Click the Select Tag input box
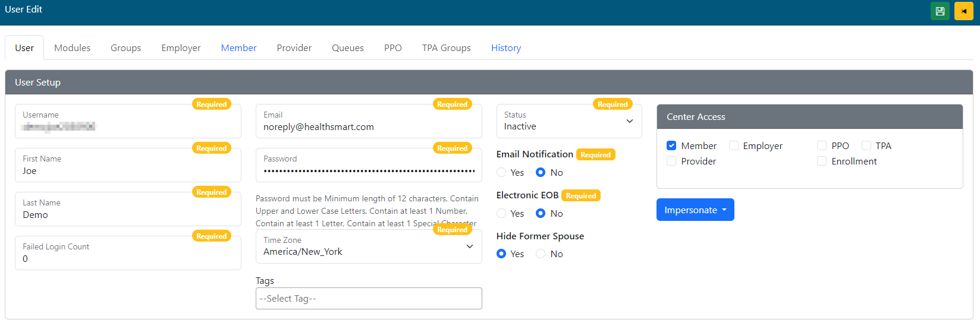The height and width of the screenshot is (326, 980). pyautogui.click(x=368, y=298)
